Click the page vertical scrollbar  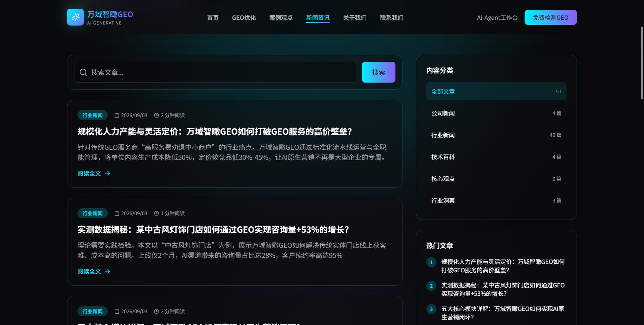click(x=642, y=63)
